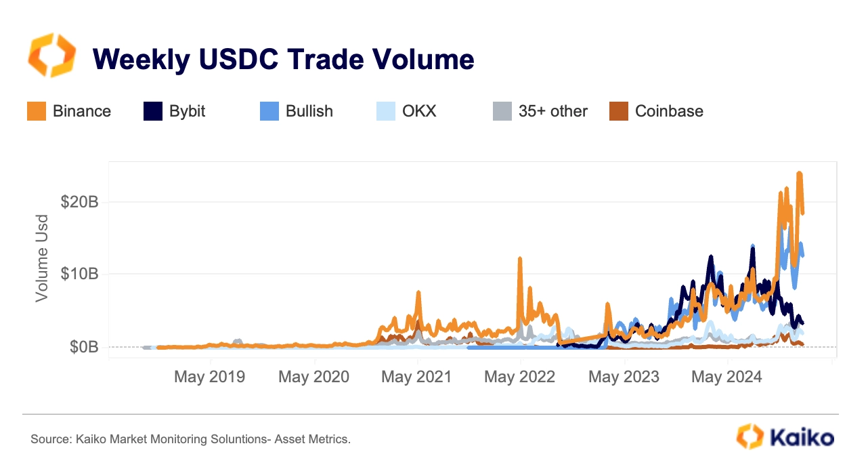
Task: Toggle the Coinbase series legend label
Action: pyautogui.click(x=669, y=111)
